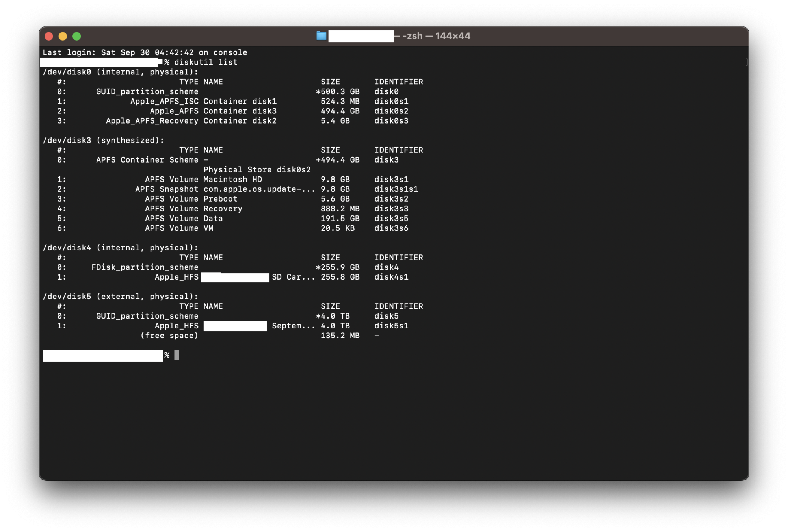Click the '/dev/disk5 (external, physical):' header
The height and width of the screenshot is (532, 788).
[x=121, y=297]
